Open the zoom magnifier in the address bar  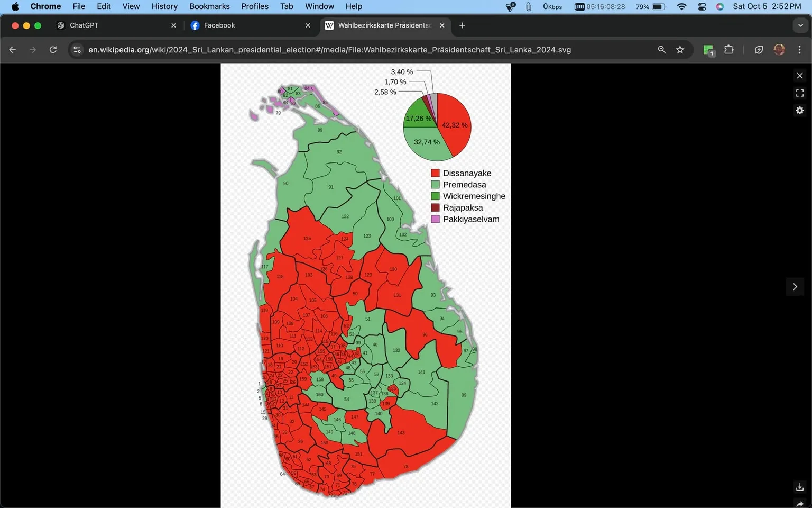[661, 49]
